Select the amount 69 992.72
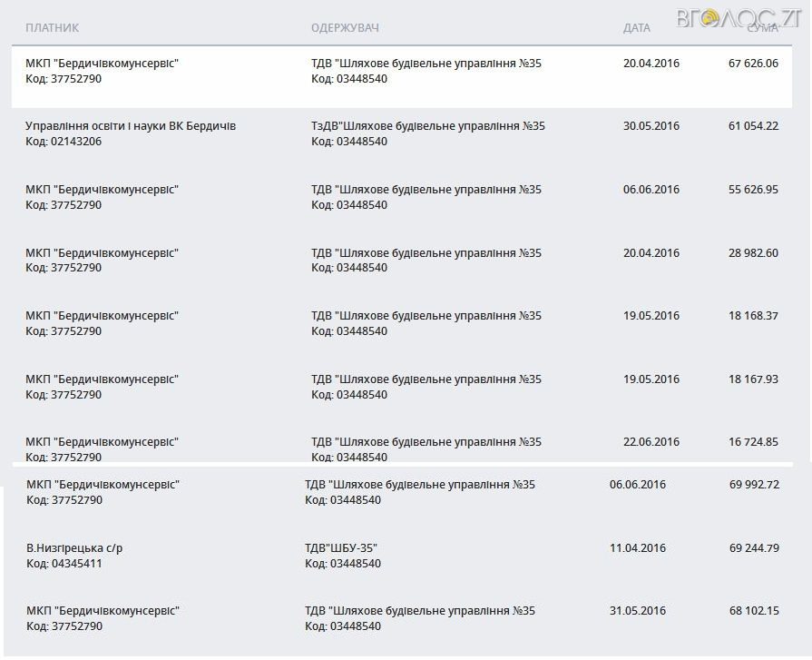Image resolution: width=812 pixels, height=660 pixels. tap(754, 485)
